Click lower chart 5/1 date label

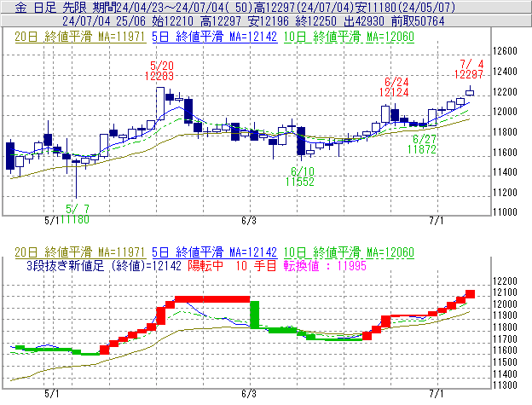[51, 394]
